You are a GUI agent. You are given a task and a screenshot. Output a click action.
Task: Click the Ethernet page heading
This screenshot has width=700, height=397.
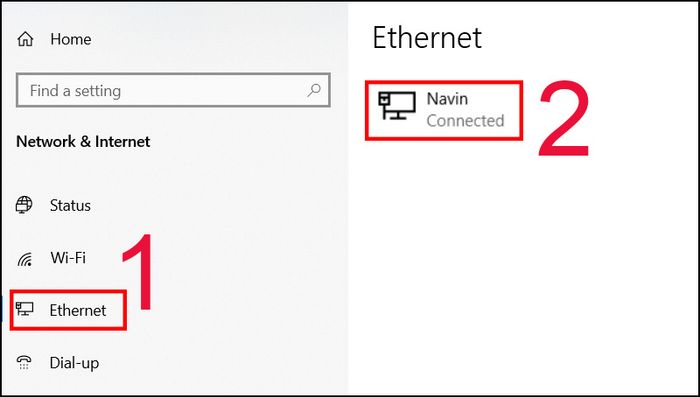427,38
